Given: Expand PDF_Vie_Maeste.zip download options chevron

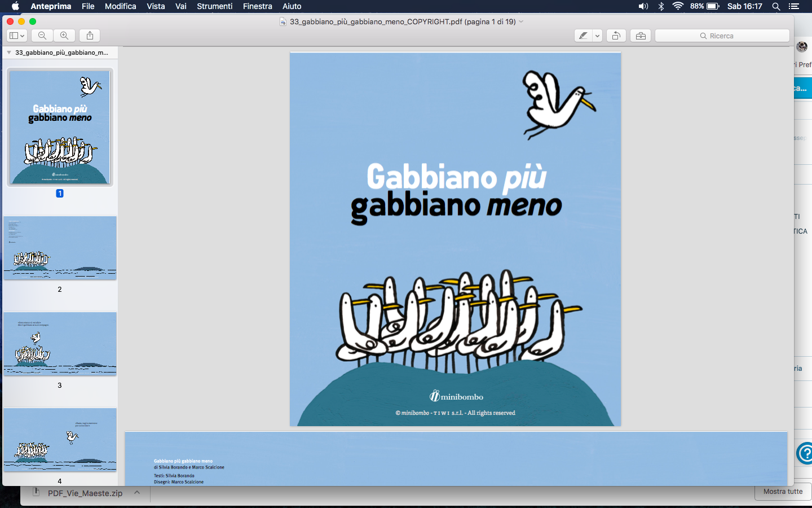Looking at the screenshot, I should tap(137, 493).
